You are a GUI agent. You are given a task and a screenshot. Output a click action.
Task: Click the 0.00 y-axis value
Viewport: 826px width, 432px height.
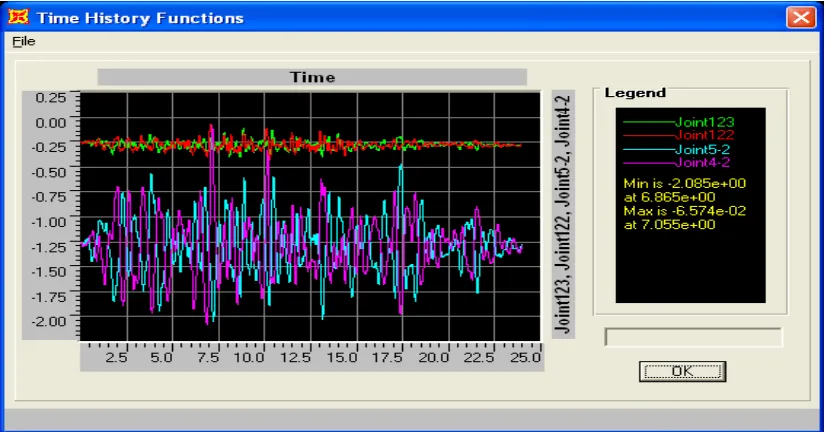[51, 123]
